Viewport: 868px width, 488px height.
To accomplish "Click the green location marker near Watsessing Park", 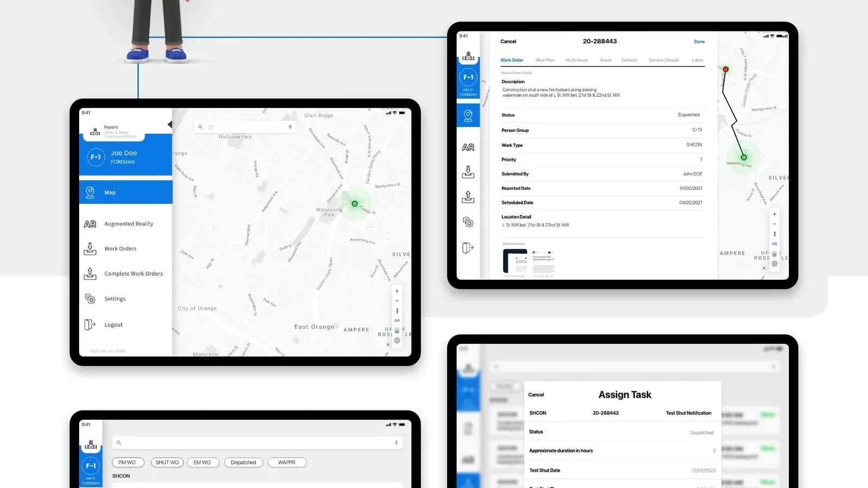I will (x=355, y=204).
